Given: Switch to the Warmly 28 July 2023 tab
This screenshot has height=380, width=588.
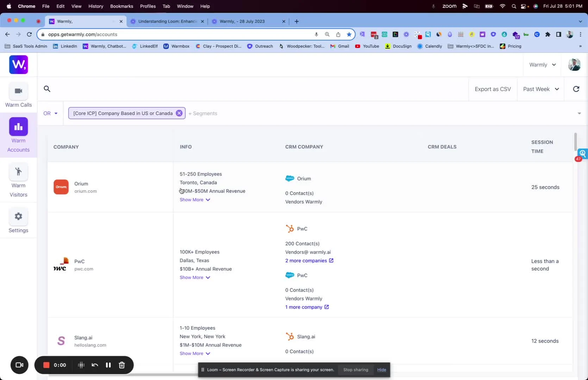Looking at the screenshot, I should [248, 21].
